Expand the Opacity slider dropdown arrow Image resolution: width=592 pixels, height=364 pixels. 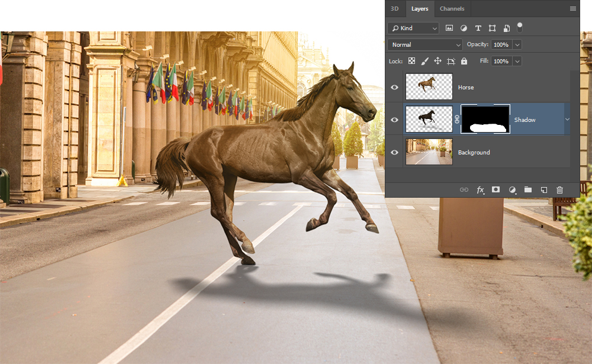pyautogui.click(x=517, y=45)
